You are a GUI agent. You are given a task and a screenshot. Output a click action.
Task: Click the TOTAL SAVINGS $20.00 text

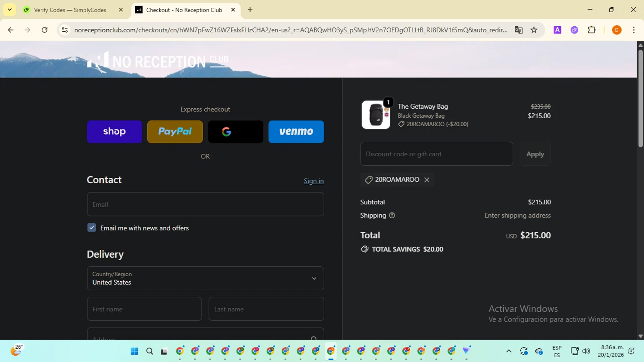coord(407,249)
